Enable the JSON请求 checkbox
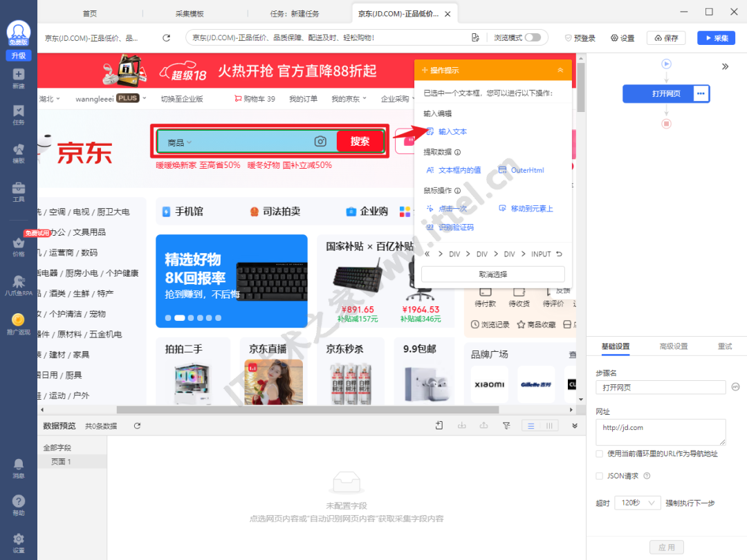 tap(600, 476)
